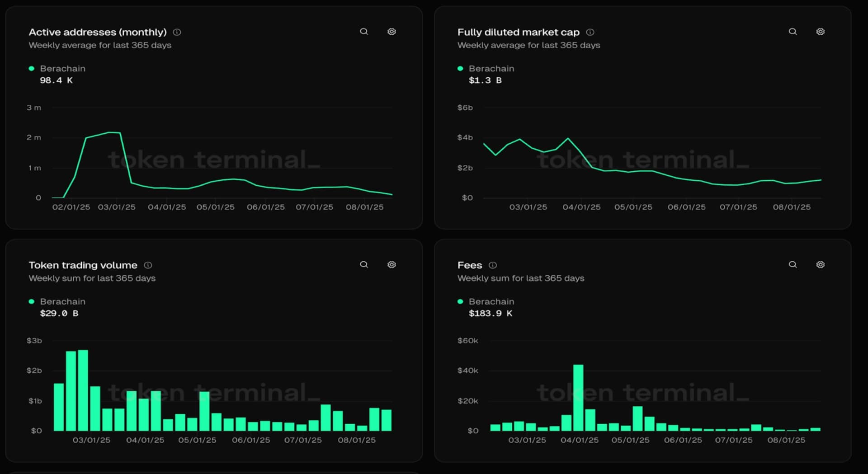
Task: Toggle the Berachain series in Token trading volume chart
Action: [62, 301]
